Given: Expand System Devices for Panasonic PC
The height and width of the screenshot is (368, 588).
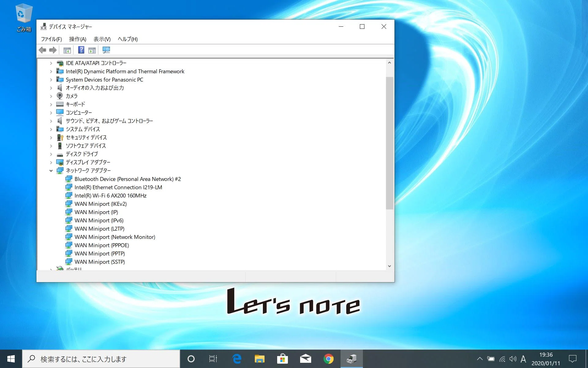Looking at the screenshot, I should (x=51, y=80).
